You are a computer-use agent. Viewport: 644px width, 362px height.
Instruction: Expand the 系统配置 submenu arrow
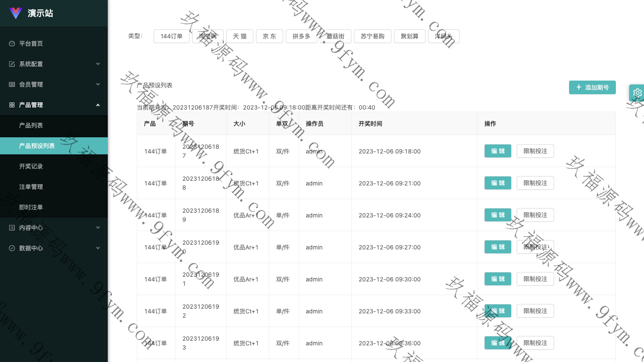pyautogui.click(x=98, y=64)
